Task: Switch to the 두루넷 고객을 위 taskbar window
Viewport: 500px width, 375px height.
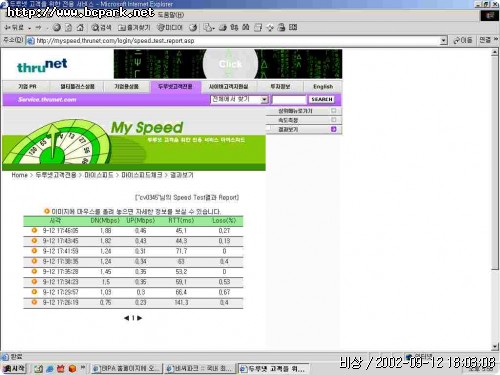Action: (x=273, y=369)
